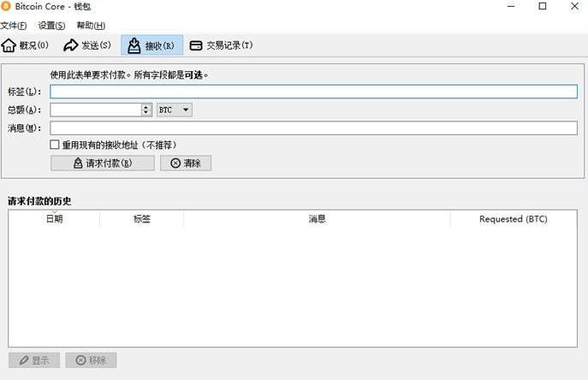The width and height of the screenshot is (588, 380).
Task: Open 交易记录 transaction history tab
Action: 221,45
